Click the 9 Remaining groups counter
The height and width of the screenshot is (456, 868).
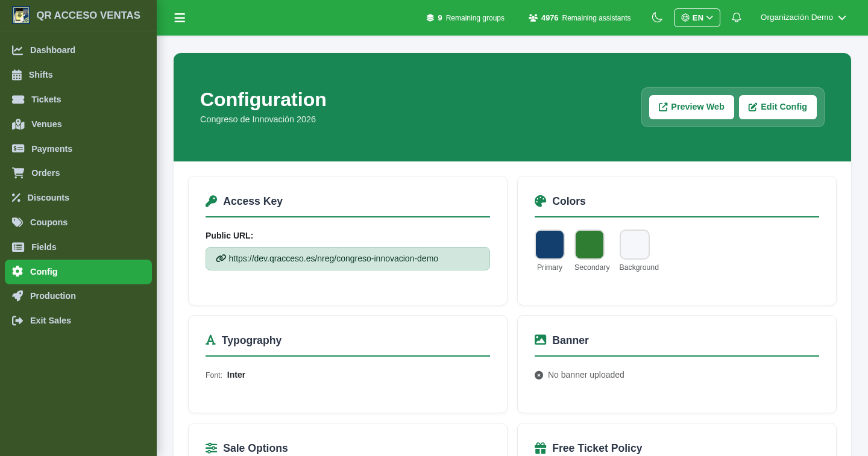point(465,18)
